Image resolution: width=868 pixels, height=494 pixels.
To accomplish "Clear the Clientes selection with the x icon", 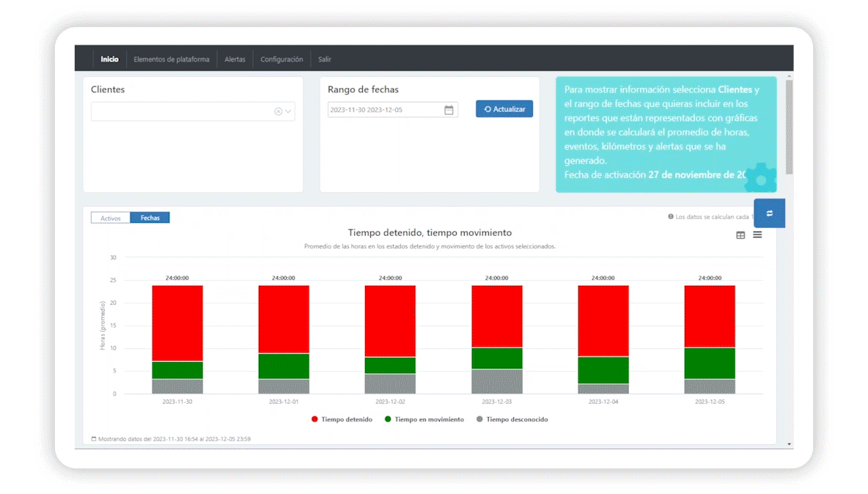I will [278, 111].
